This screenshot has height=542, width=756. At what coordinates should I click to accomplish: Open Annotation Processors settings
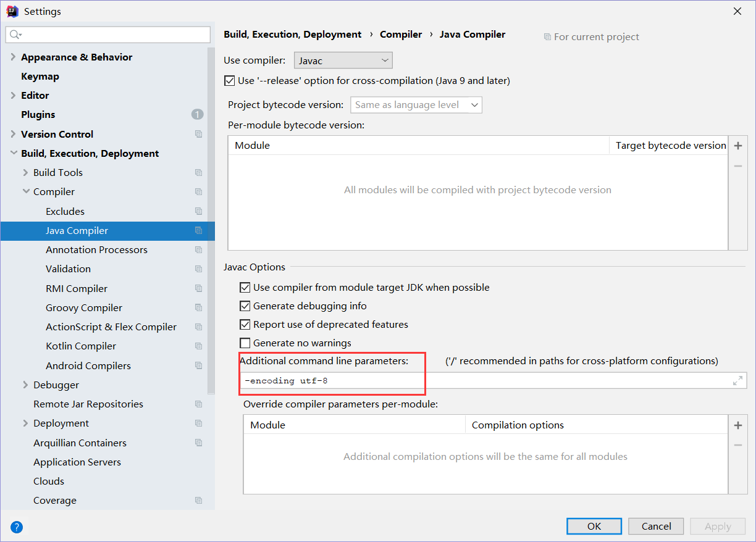[96, 250]
